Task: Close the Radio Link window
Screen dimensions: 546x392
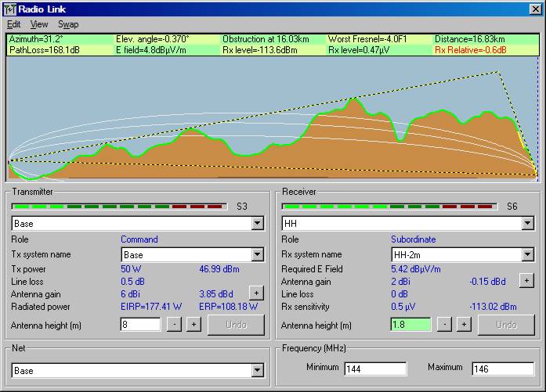Action: click(x=535, y=9)
